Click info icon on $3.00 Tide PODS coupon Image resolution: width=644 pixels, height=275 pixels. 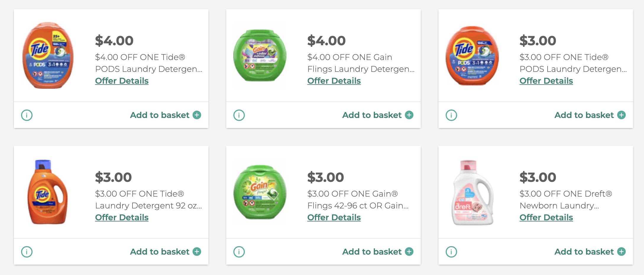pyautogui.click(x=451, y=115)
